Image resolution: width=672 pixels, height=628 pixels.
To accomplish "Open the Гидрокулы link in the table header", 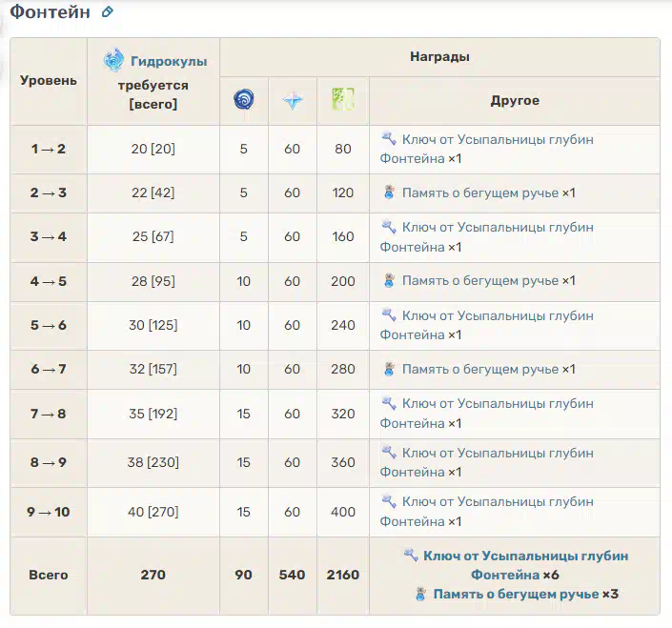I will point(169,61).
